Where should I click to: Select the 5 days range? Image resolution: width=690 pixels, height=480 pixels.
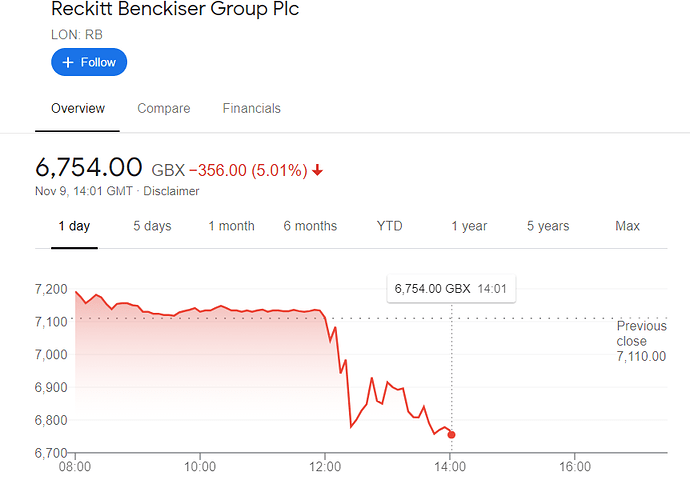tap(152, 226)
